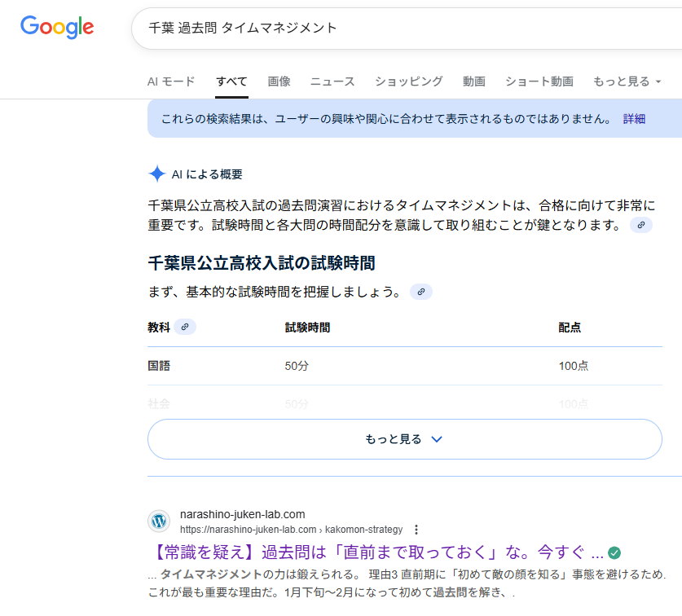Click the WordPress favicon for narashino-juken-lab
This screenshot has width=682, height=616.
pyautogui.click(x=159, y=521)
